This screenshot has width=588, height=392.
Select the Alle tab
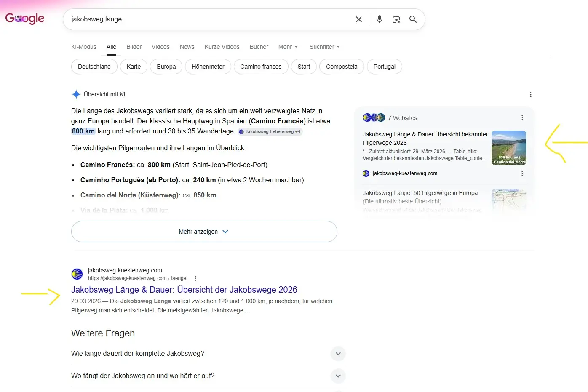click(x=112, y=47)
